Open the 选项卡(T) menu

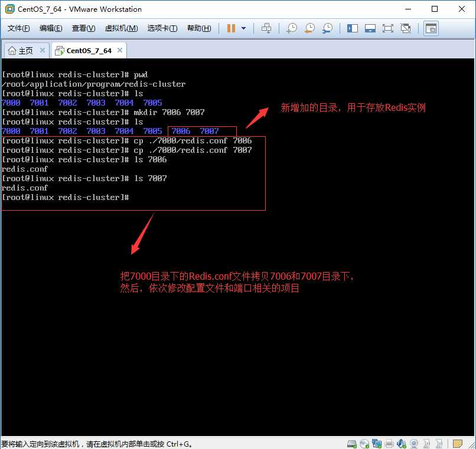click(162, 28)
